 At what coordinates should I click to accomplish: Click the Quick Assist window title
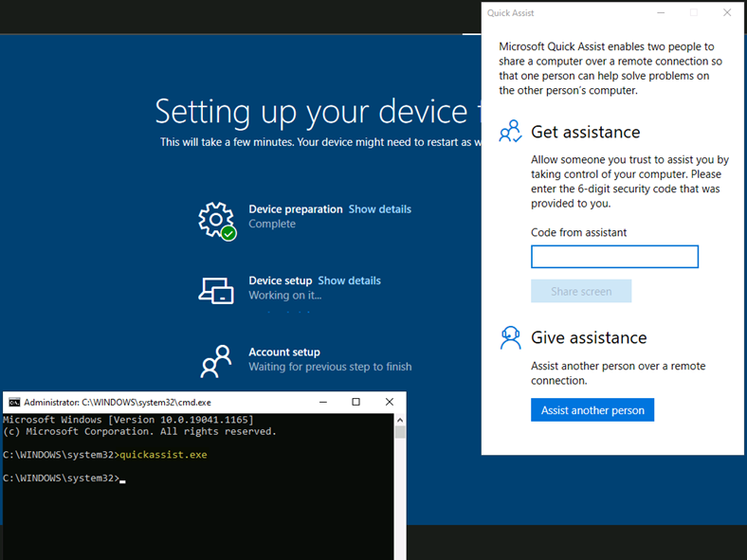(510, 13)
